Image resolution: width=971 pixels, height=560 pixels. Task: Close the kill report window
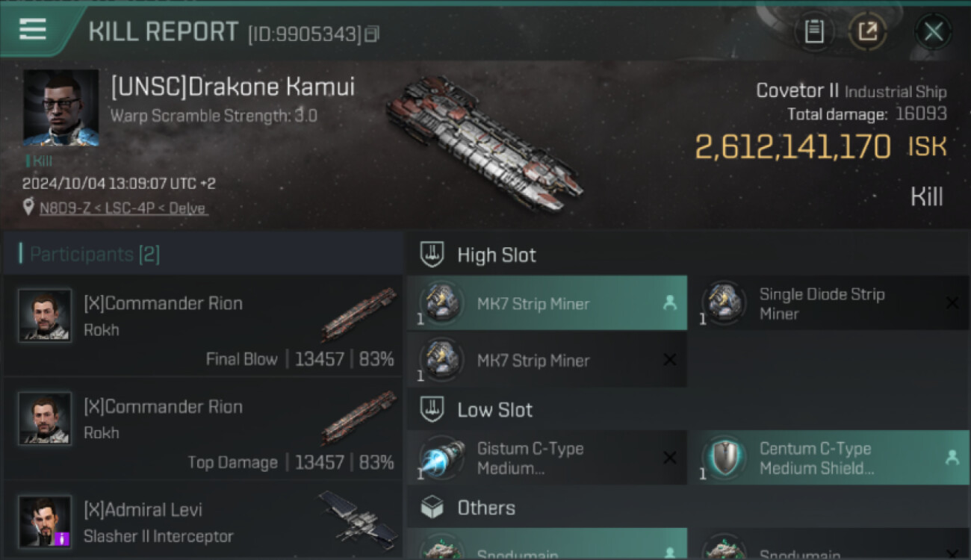click(x=934, y=31)
